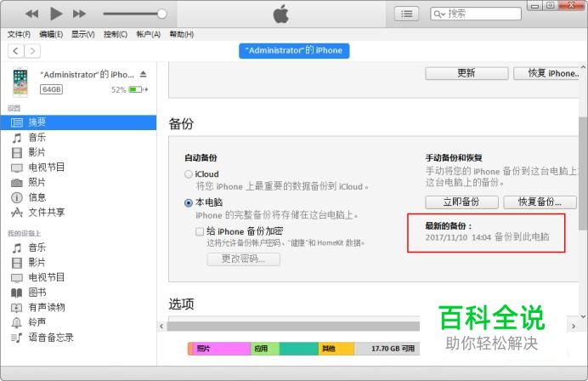Start playback with the play button

[x=56, y=14]
